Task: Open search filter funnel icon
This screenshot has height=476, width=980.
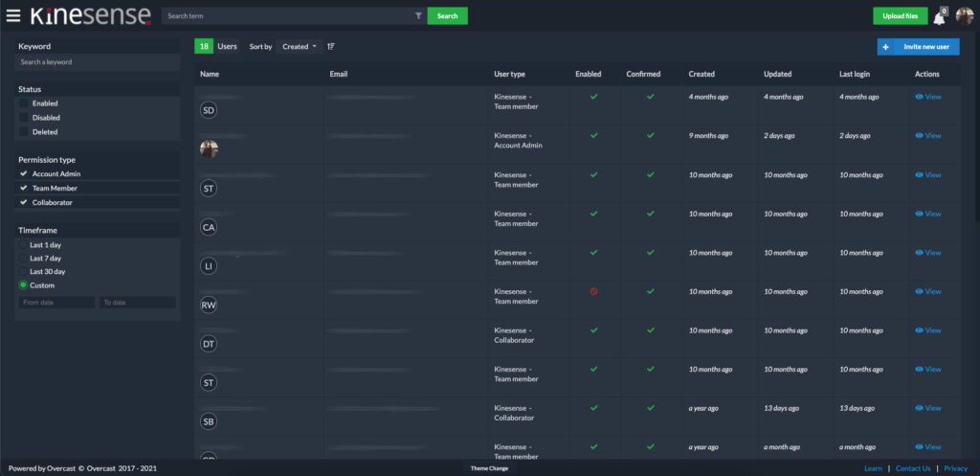Action: [x=418, y=15]
